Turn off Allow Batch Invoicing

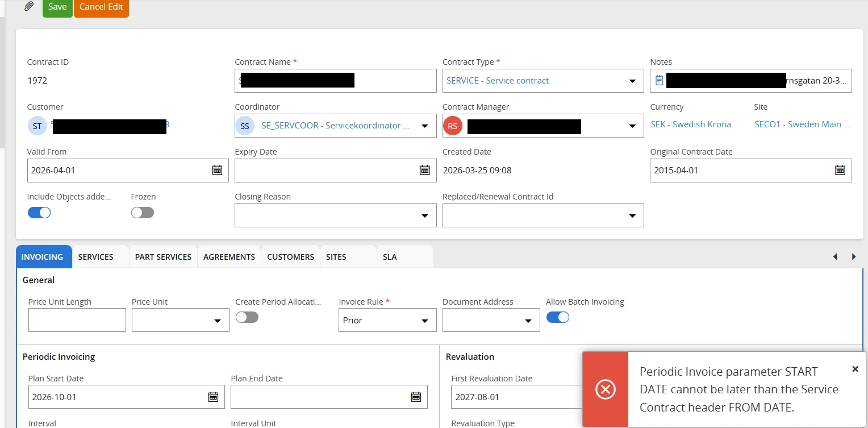pos(557,317)
